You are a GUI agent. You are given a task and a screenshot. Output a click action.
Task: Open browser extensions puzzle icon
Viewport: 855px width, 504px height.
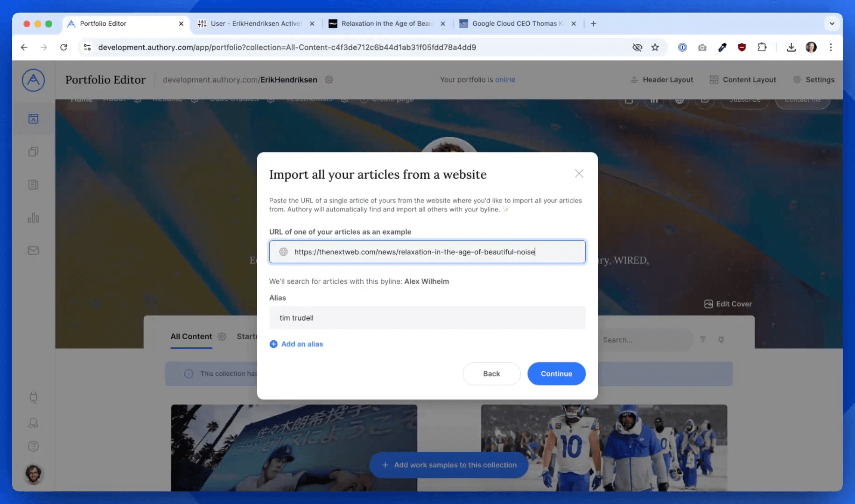click(762, 47)
